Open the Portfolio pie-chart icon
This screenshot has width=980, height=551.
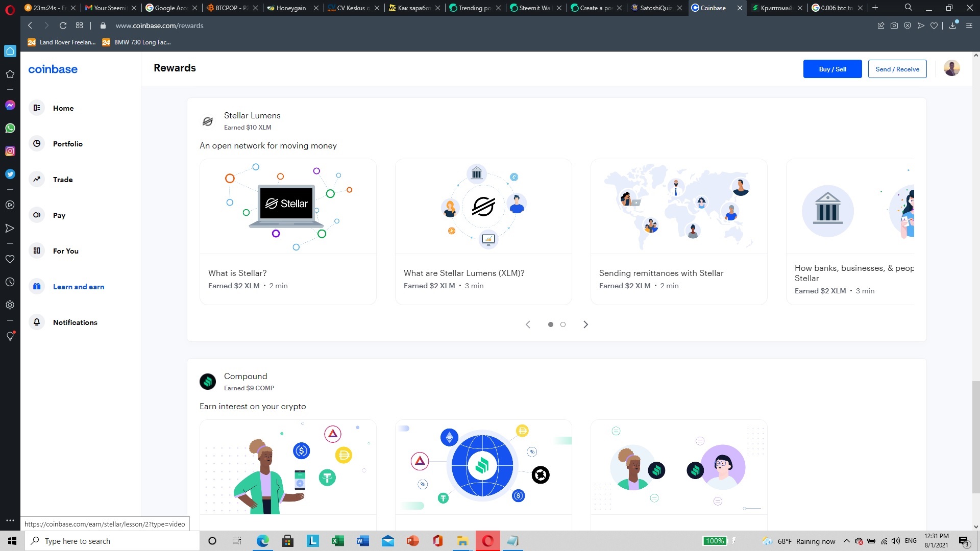(x=37, y=144)
